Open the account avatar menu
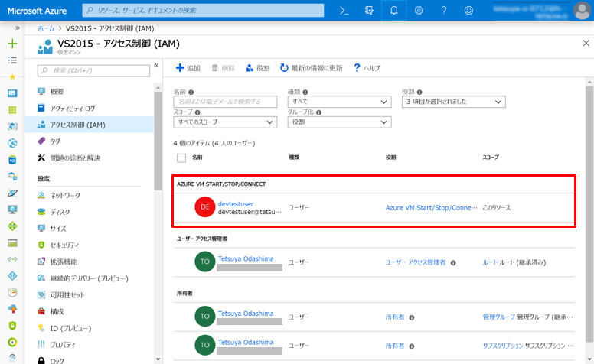 point(582,11)
